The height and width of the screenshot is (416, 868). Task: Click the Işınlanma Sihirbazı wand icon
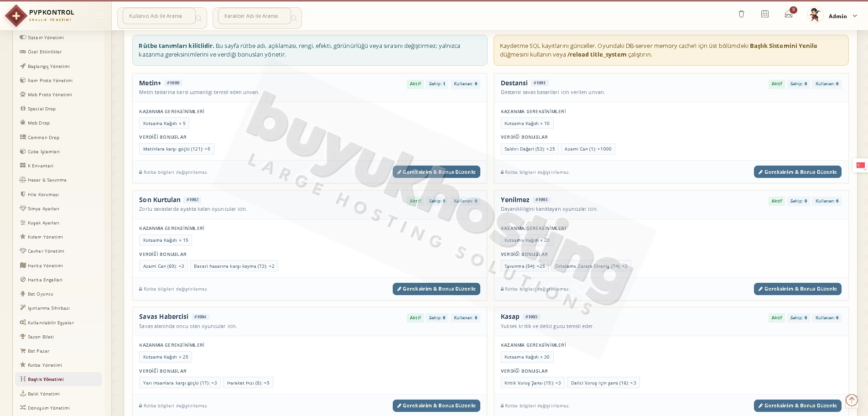click(x=23, y=308)
